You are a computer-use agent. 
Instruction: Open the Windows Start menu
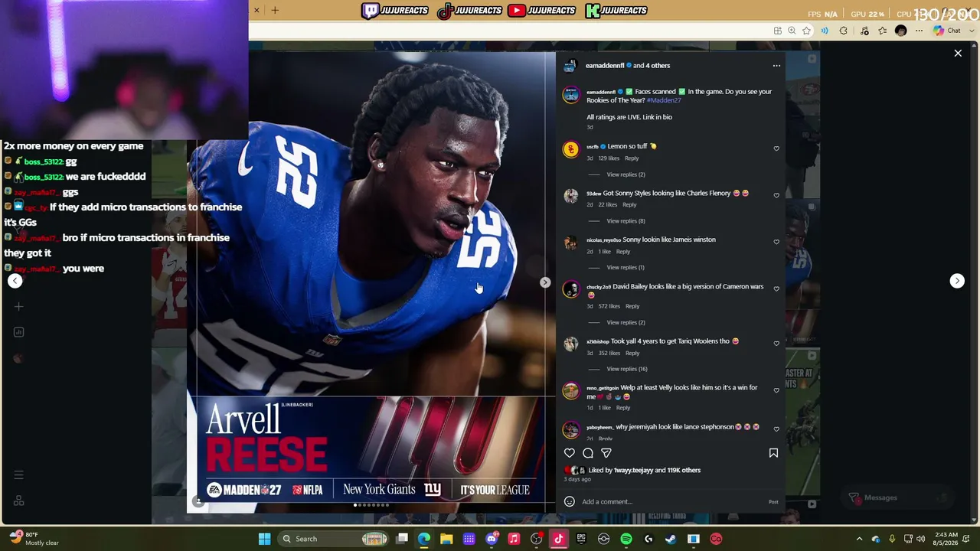pos(264,539)
